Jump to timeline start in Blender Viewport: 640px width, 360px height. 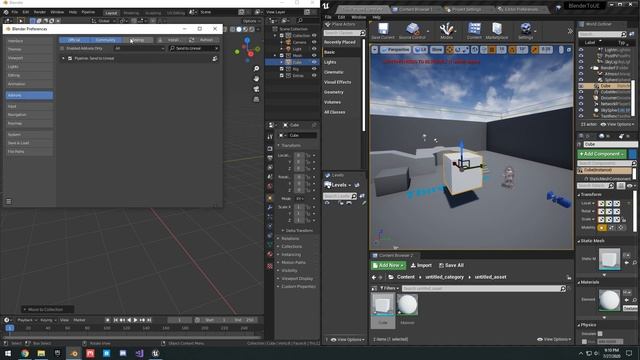[x=116, y=320]
